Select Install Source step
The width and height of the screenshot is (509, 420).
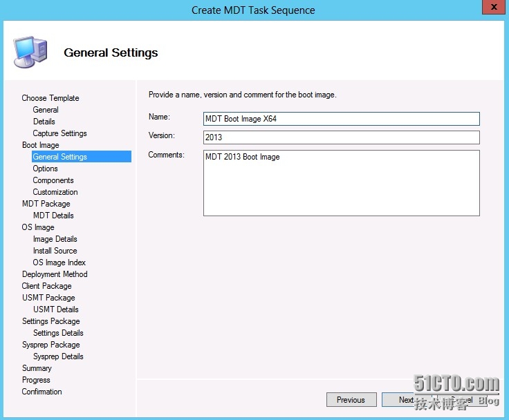coord(55,251)
